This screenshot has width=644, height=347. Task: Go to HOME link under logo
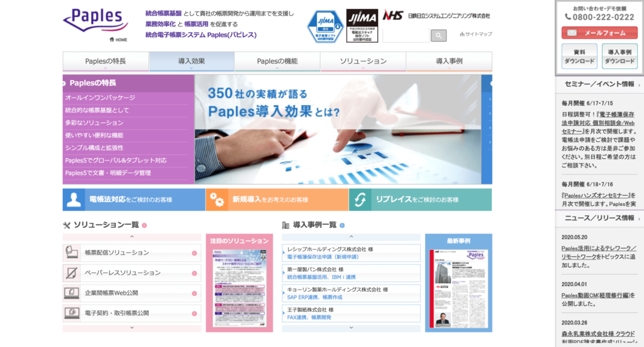[118, 40]
